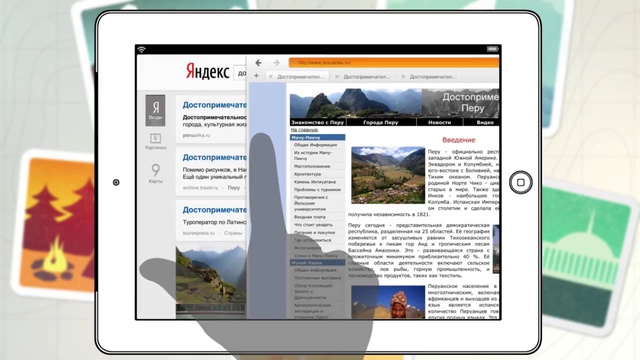640x360 pixels.
Task: Focus the Яндекс search field
Action: coord(240,73)
